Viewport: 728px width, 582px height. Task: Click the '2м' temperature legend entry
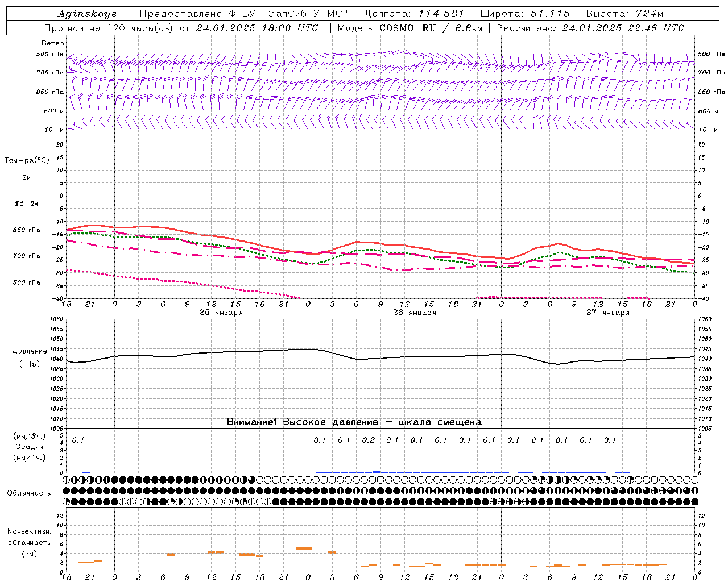(x=27, y=178)
